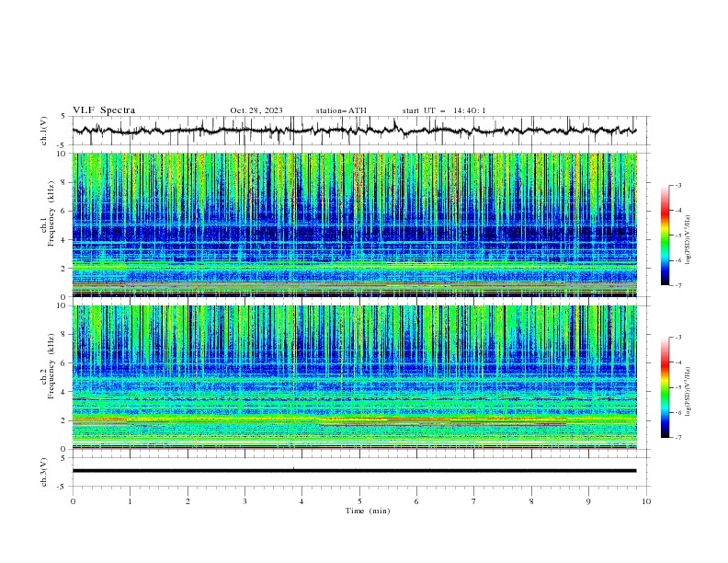728x563 pixels.
Task: Click the ch.2 PSD color scale bar
Action: (x=665, y=387)
